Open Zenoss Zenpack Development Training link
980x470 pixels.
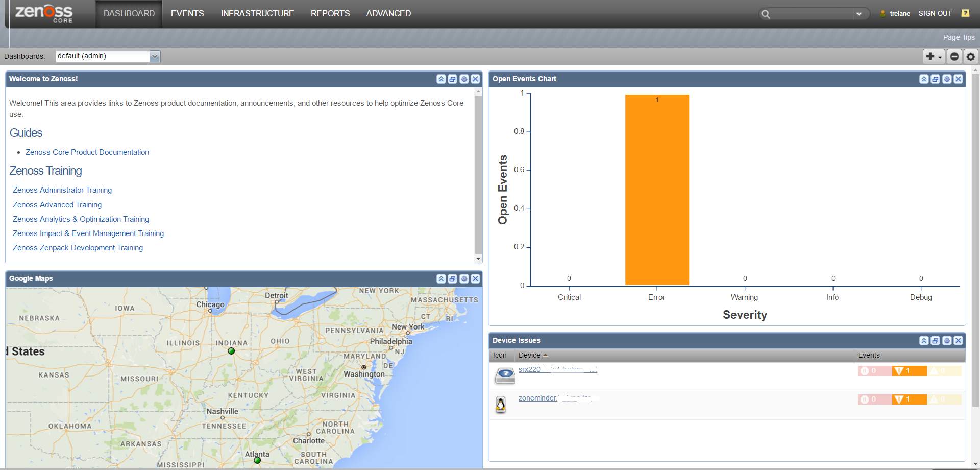78,248
